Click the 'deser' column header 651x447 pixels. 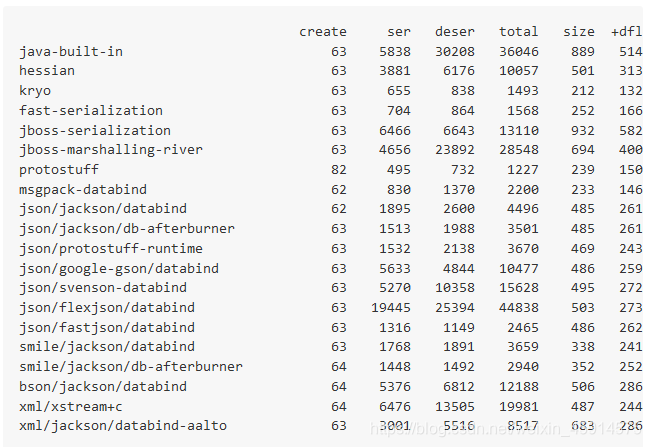tap(455, 32)
